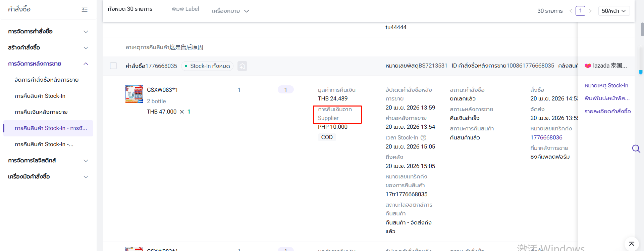This screenshot has width=644, height=251.
Task: Click the timestamp 20 เม.ย. 2026 13:59
Action: (410, 108)
